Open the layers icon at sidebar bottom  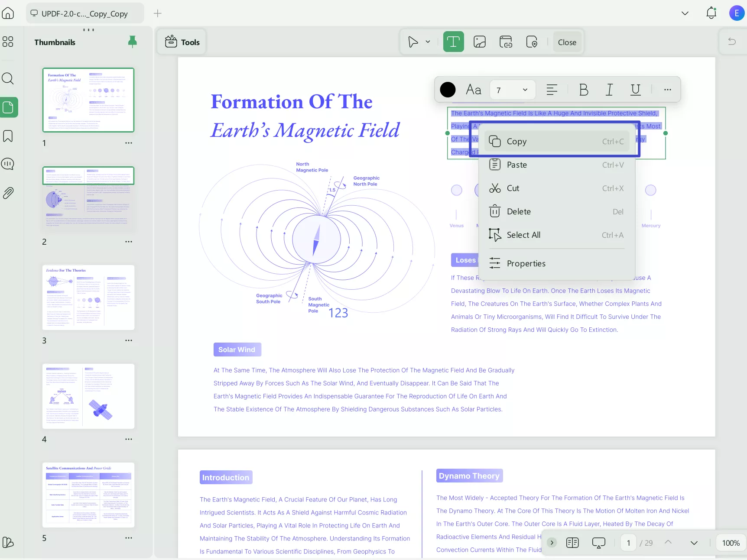point(8,542)
